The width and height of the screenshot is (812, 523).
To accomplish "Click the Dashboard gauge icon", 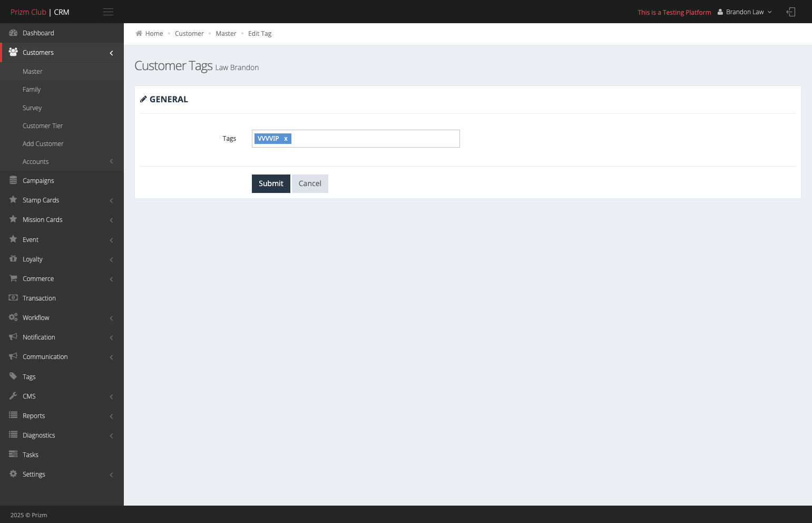I will (13, 33).
